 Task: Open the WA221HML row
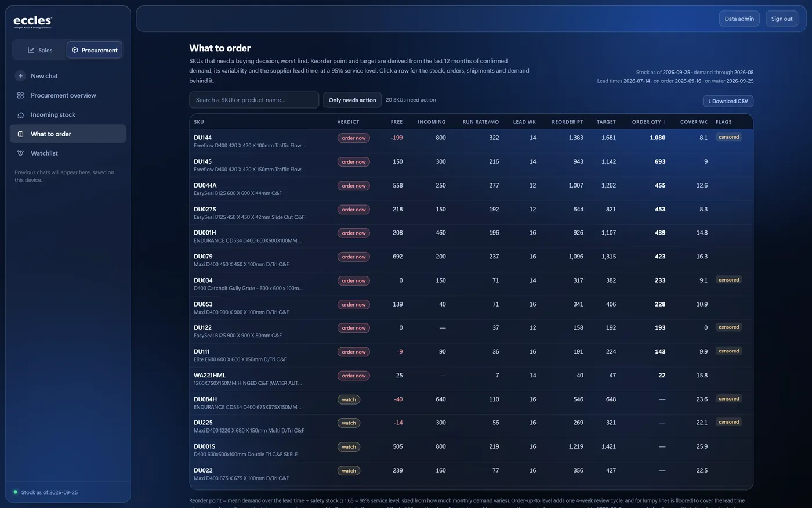(471, 379)
